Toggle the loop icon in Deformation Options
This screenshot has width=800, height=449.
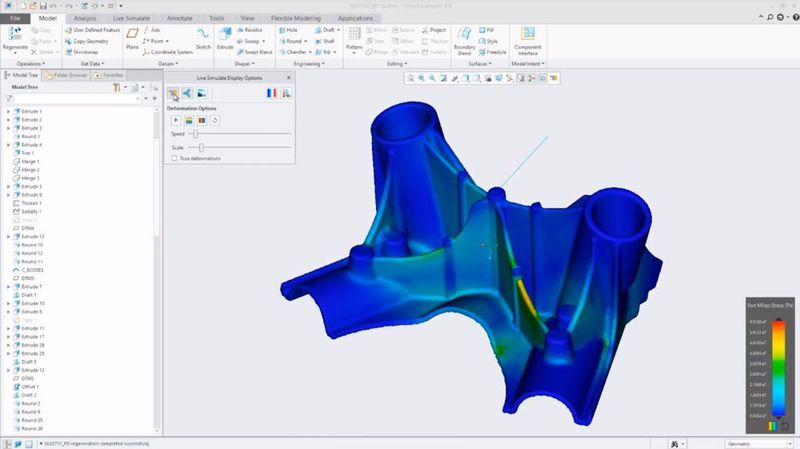pos(215,120)
